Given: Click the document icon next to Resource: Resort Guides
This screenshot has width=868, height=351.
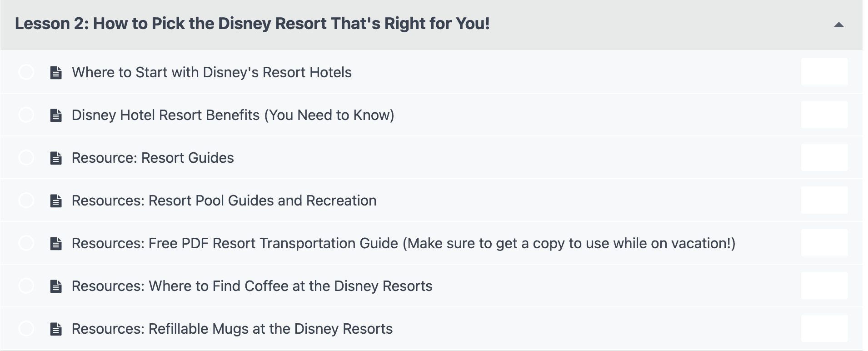Looking at the screenshot, I should click(56, 158).
